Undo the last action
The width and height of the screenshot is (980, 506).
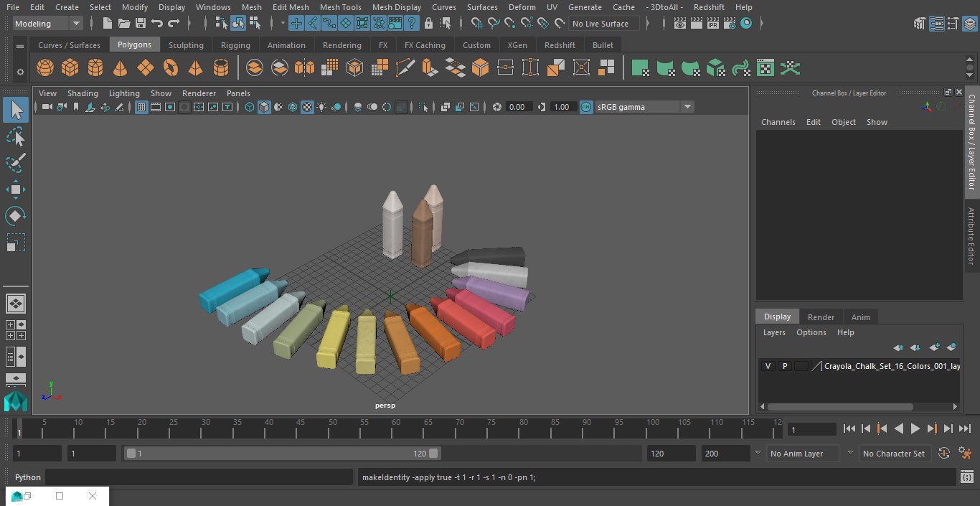click(157, 24)
